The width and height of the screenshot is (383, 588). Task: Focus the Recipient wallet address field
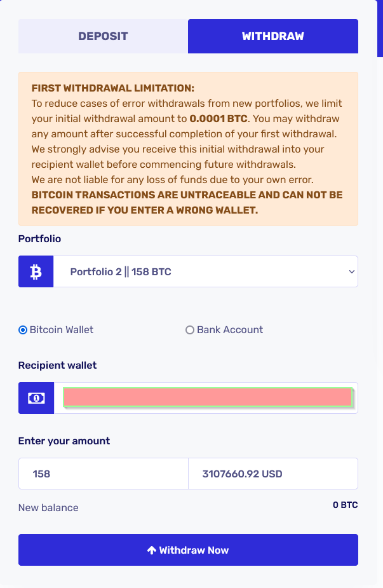208,397
